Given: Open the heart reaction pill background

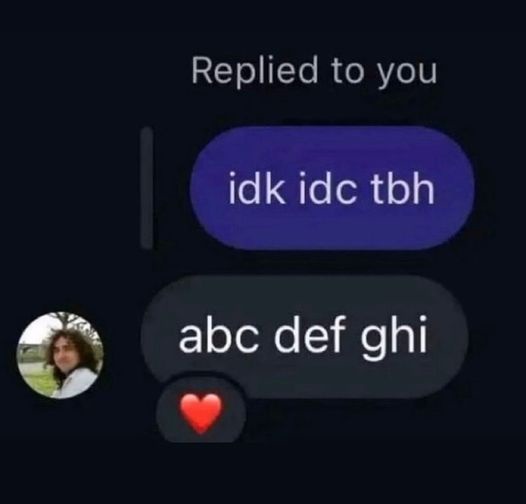Looking at the screenshot, I should point(201,409).
